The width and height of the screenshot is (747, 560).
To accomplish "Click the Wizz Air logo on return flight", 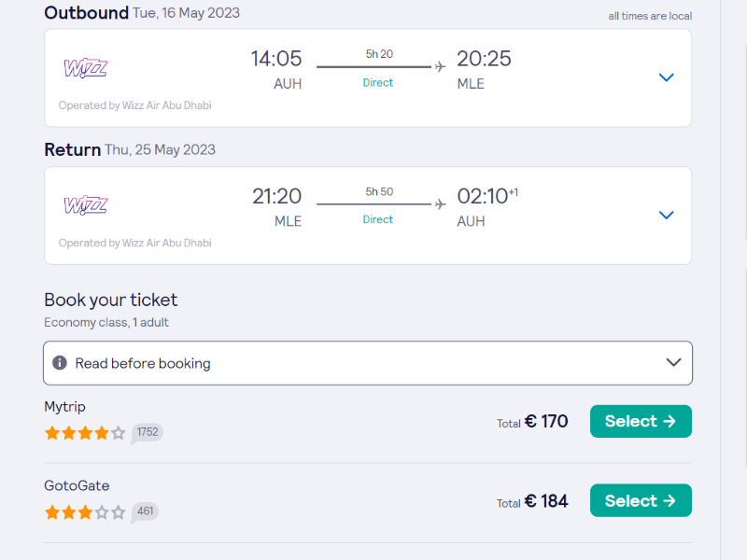I will tap(85, 205).
